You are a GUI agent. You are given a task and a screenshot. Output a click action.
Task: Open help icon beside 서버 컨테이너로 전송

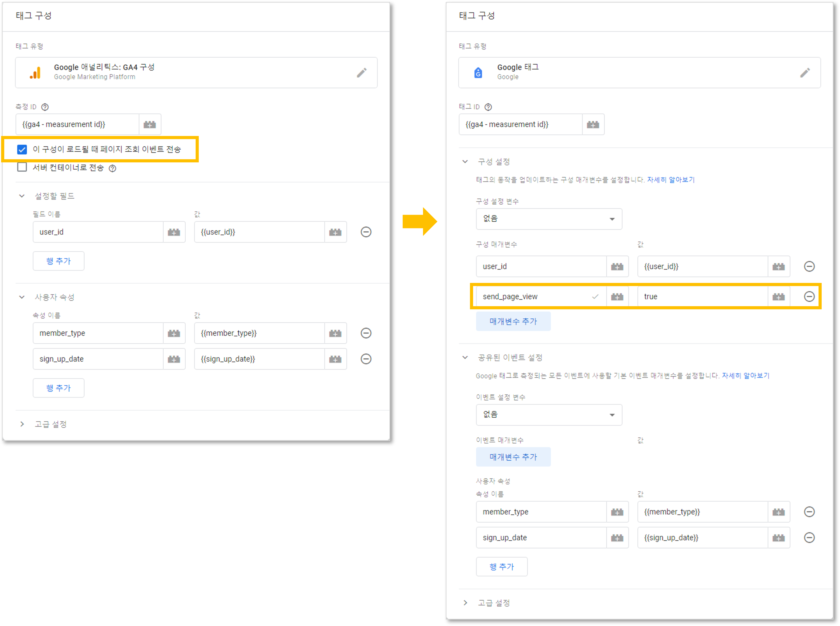coord(112,168)
